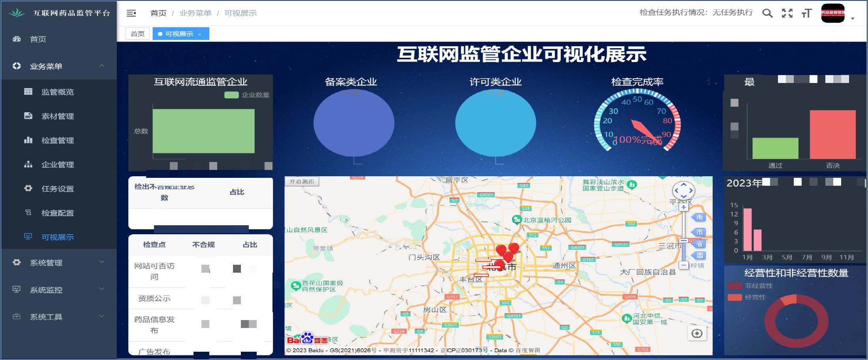Click the map locate target icon
Screen dimensions: 868x360
point(697,334)
